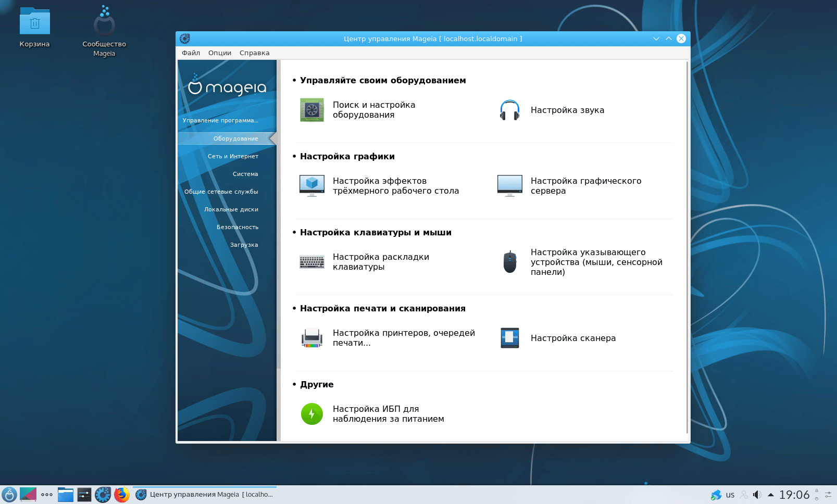Expand hidden system tray icons arrow
The image size is (837, 504).
click(771, 495)
